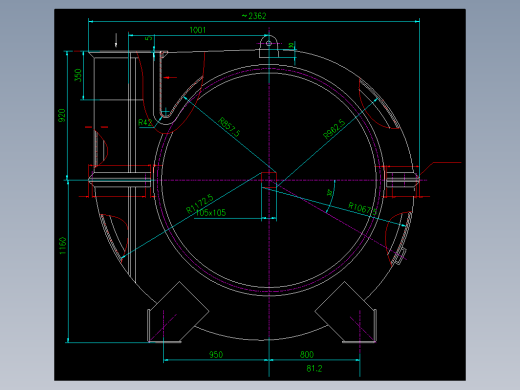
Task: Select the R1067.5 radius dimension
Action: coord(363,209)
